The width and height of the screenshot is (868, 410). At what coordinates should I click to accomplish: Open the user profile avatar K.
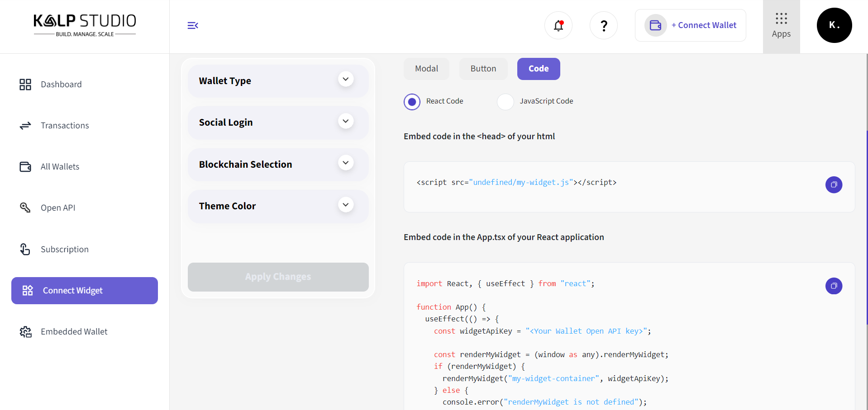tap(834, 25)
